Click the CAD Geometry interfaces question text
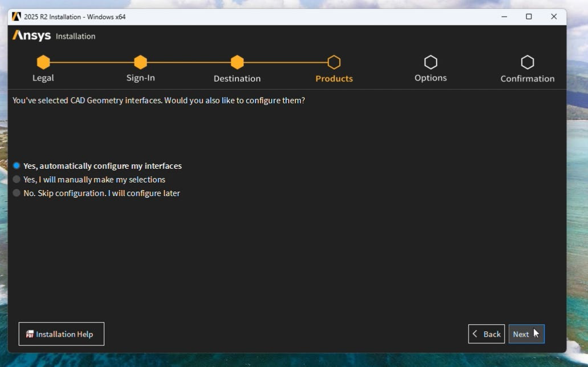The height and width of the screenshot is (367, 588). [x=159, y=100]
